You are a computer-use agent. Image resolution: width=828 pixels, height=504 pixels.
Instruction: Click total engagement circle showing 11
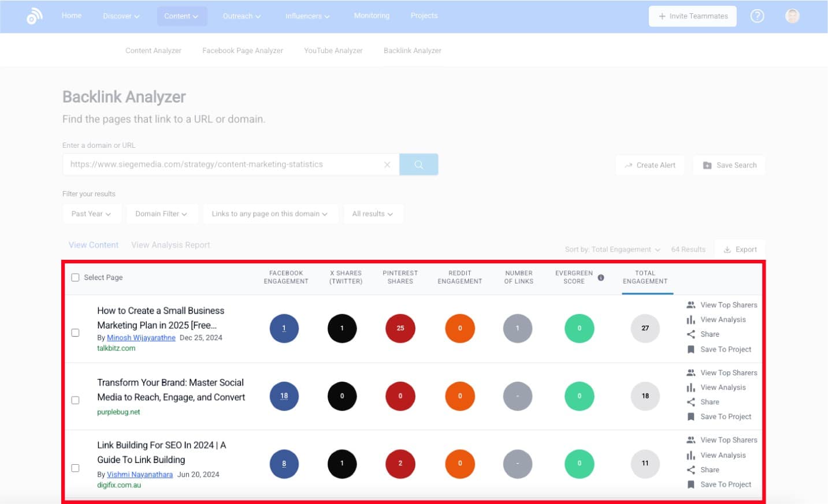coord(645,464)
